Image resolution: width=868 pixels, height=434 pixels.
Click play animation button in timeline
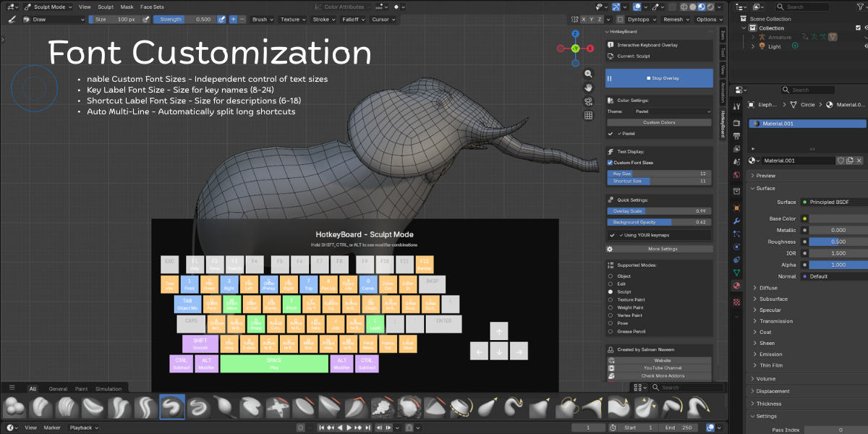tap(349, 427)
